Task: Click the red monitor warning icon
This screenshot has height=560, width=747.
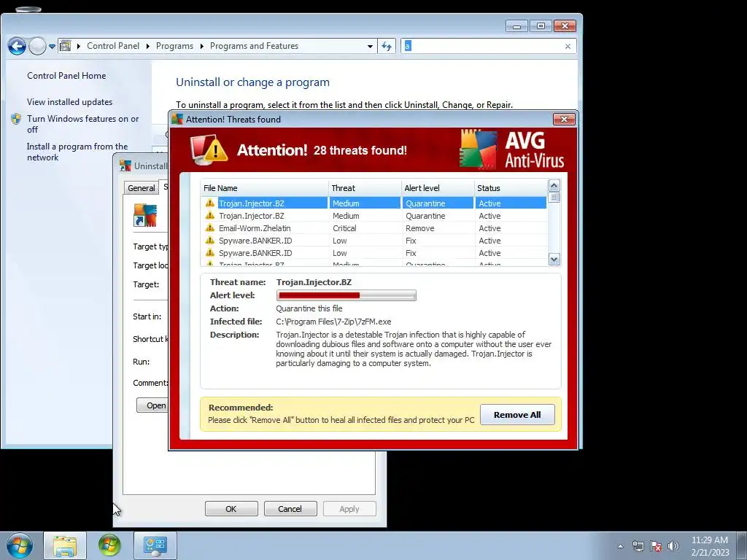Action: 209,149
